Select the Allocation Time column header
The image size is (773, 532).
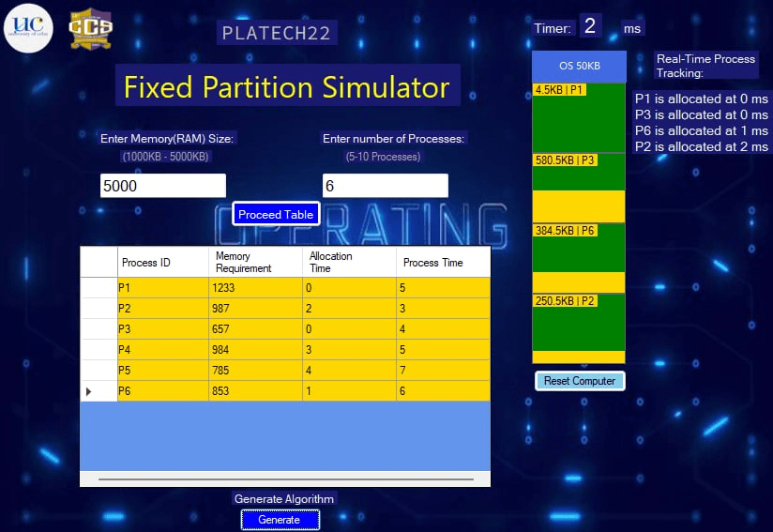(349, 263)
